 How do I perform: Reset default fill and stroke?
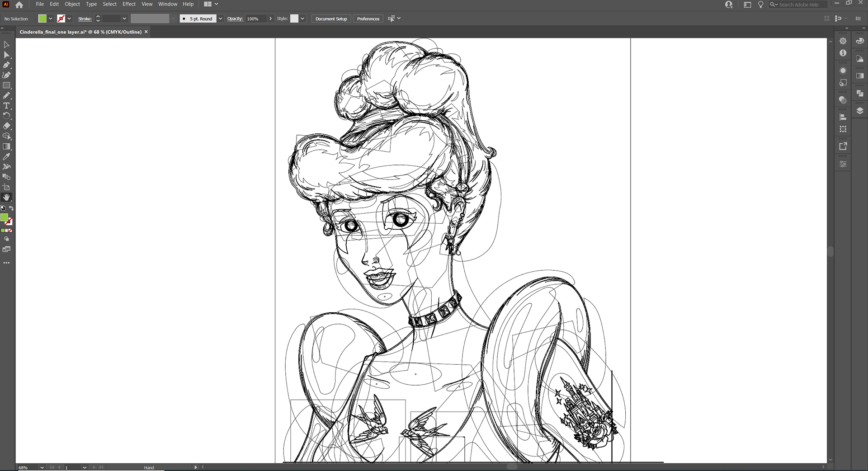tap(3, 208)
